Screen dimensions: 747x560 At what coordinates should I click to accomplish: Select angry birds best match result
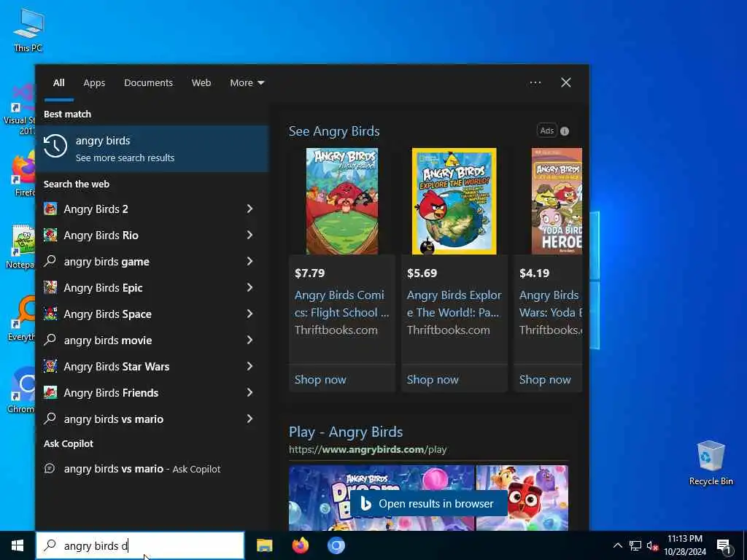click(x=152, y=149)
